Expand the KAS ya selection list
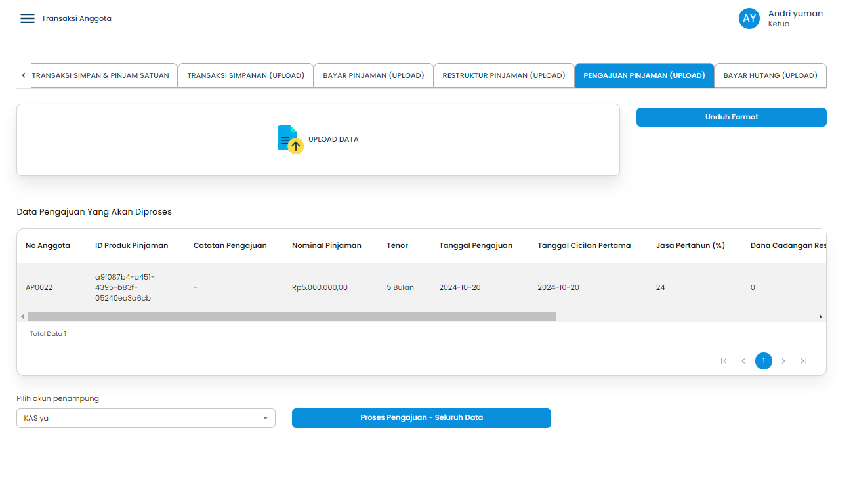Screen dimensions: 853x504 coord(146,418)
